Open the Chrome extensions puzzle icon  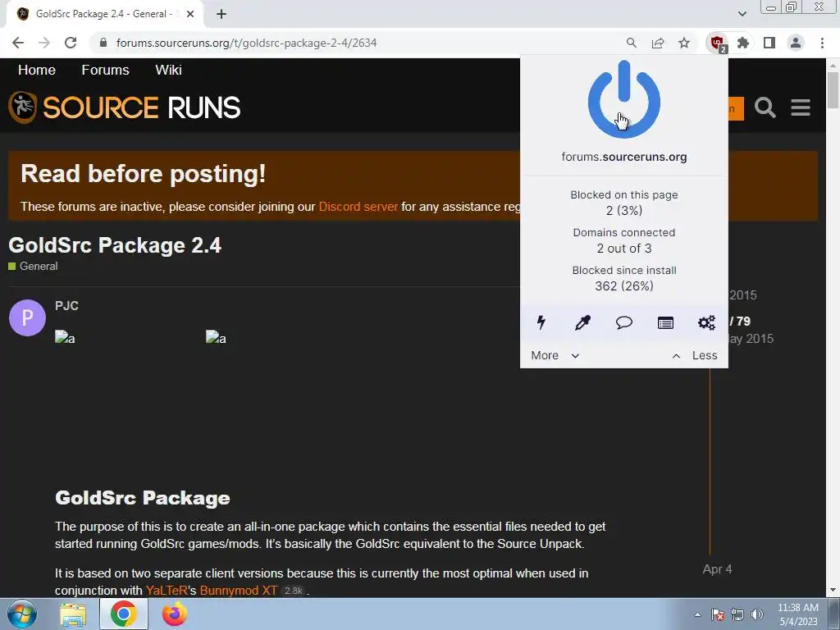[743, 43]
